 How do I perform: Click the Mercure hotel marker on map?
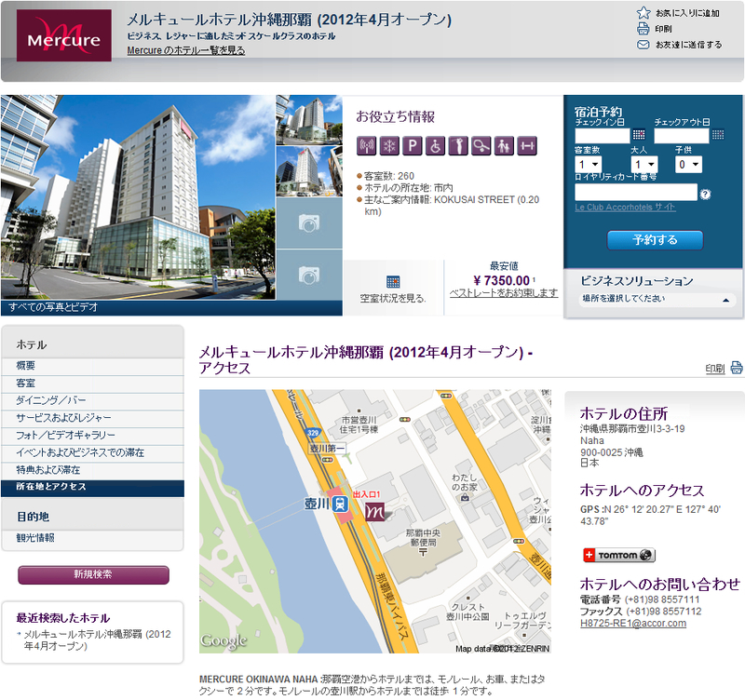point(375,512)
